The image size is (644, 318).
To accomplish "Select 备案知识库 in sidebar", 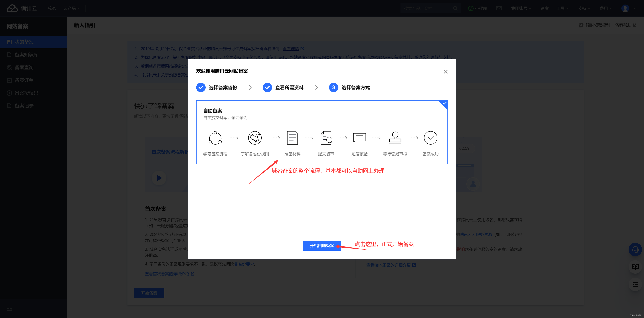I will pos(34,55).
